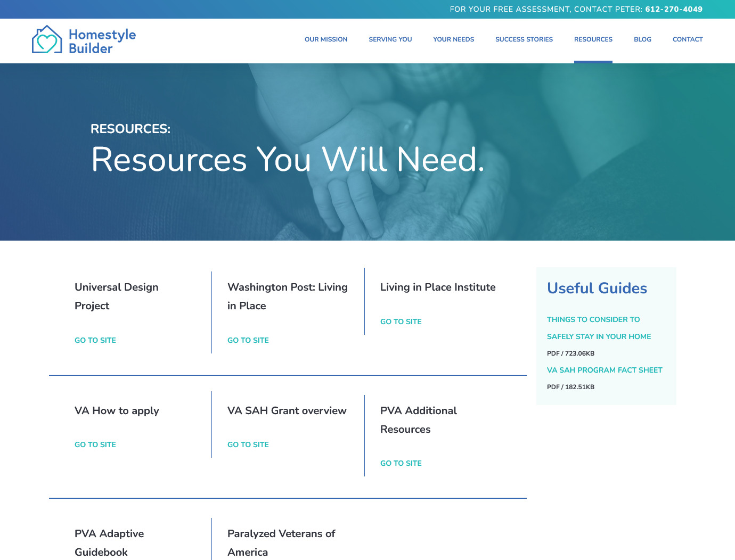
Task: Go to the Contact page
Action: coord(688,39)
